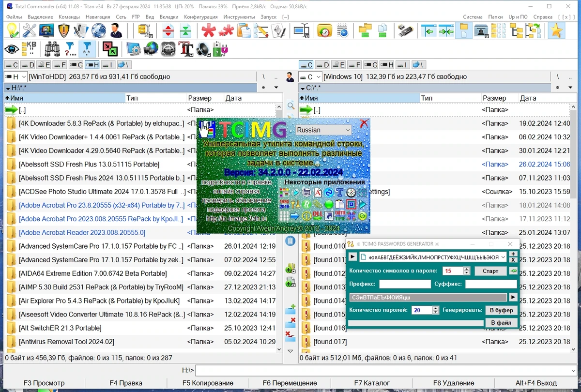
Task: Select drive D button in left panel
Action: tap(28, 65)
